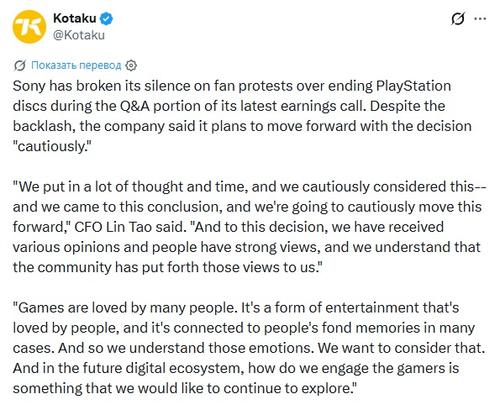Click the blue verified badge next to Kotaku

pos(107,19)
